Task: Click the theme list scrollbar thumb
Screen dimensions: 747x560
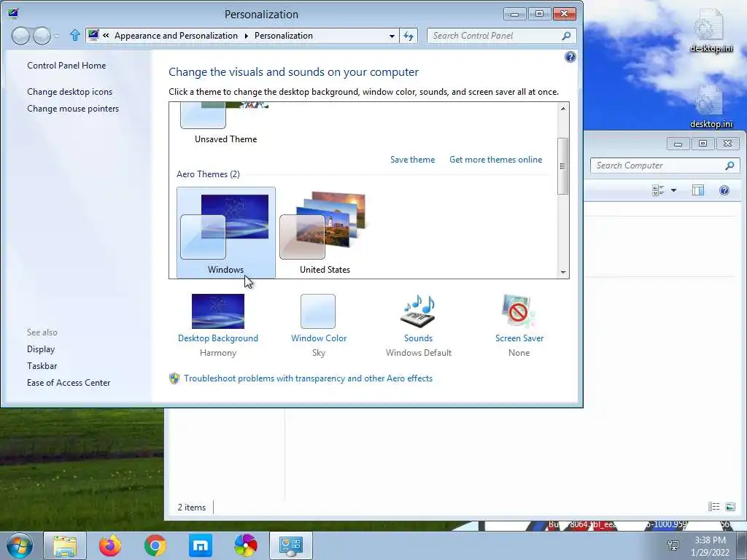Action: (x=563, y=166)
